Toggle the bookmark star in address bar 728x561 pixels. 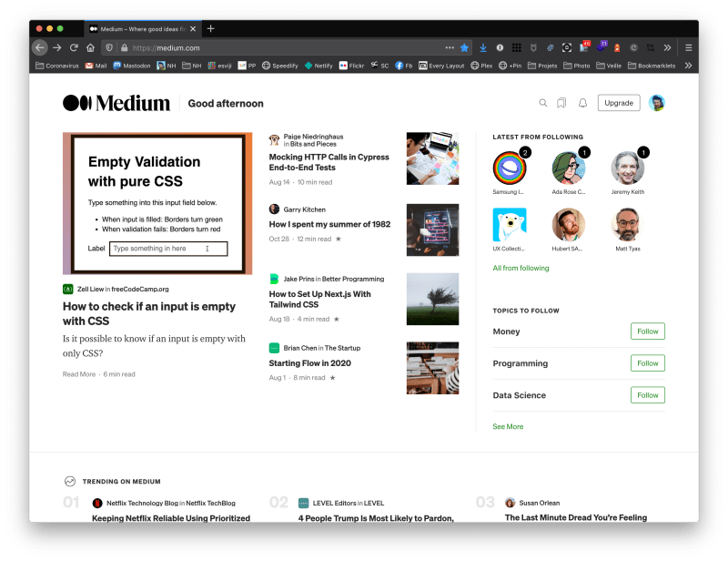(x=464, y=47)
